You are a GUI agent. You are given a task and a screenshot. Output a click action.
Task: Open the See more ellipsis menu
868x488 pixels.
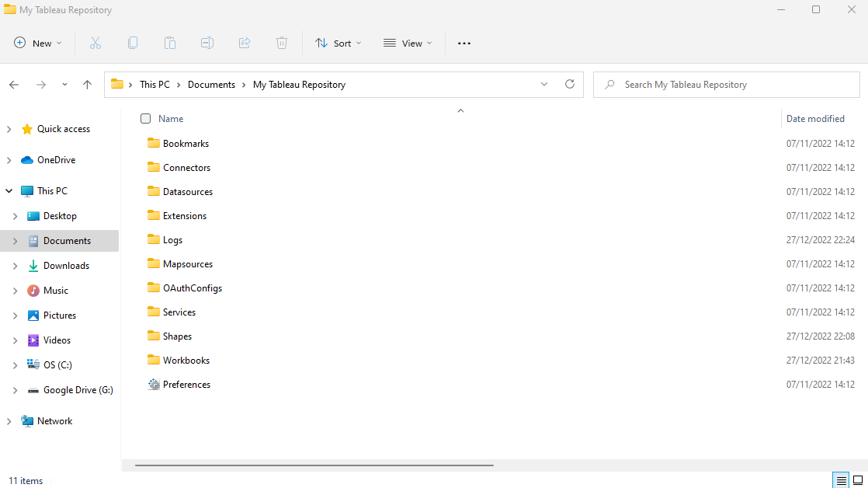pos(464,44)
